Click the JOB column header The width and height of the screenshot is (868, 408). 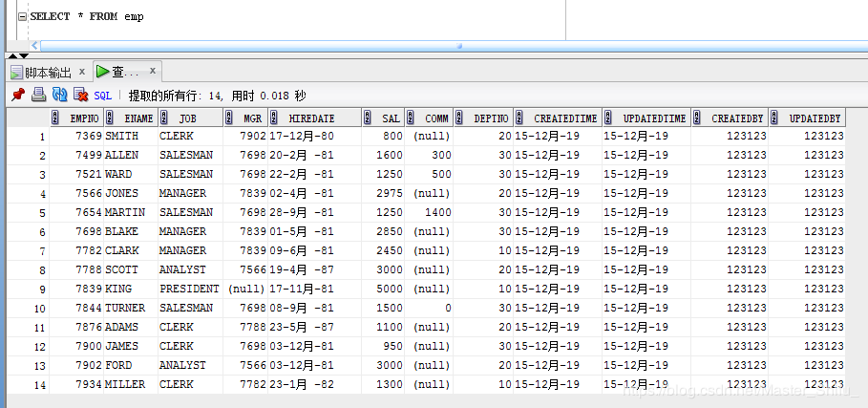pos(188,118)
